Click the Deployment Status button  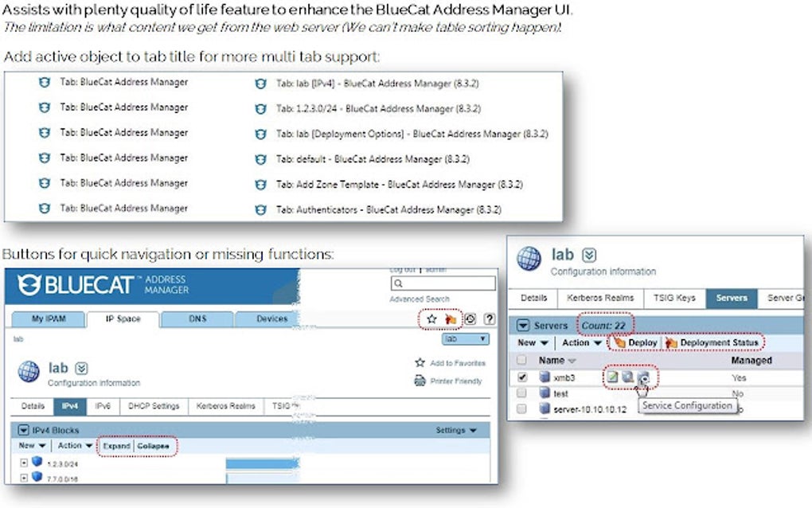tap(717, 342)
